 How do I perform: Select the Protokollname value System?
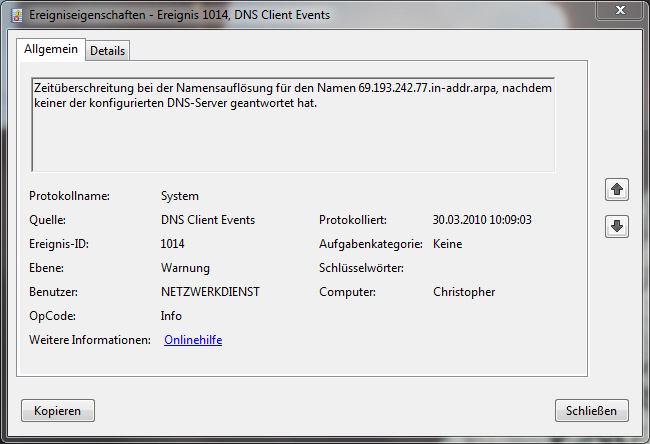pyautogui.click(x=180, y=196)
